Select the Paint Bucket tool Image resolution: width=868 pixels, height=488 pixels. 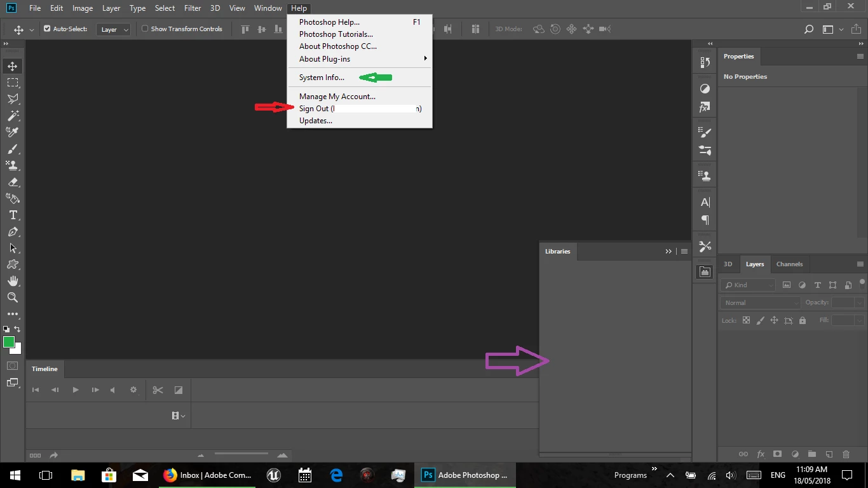coord(12,198)
